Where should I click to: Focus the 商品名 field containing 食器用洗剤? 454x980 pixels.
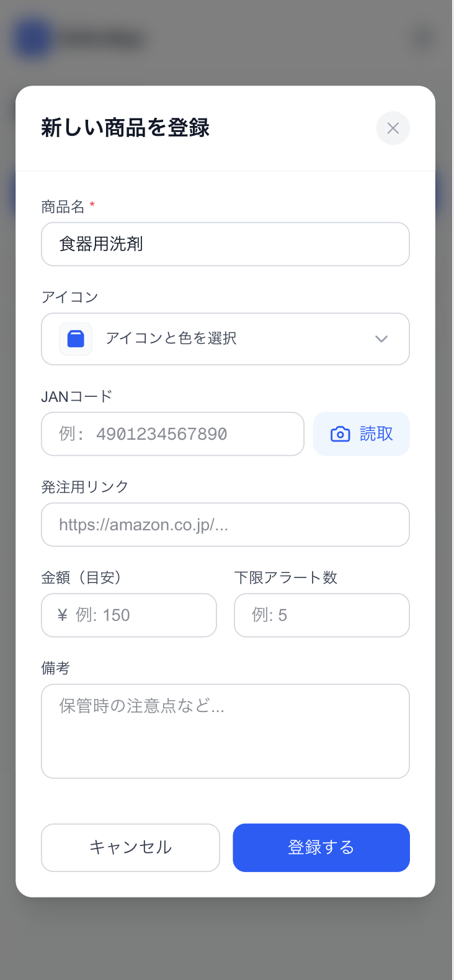tap(225, 244)
